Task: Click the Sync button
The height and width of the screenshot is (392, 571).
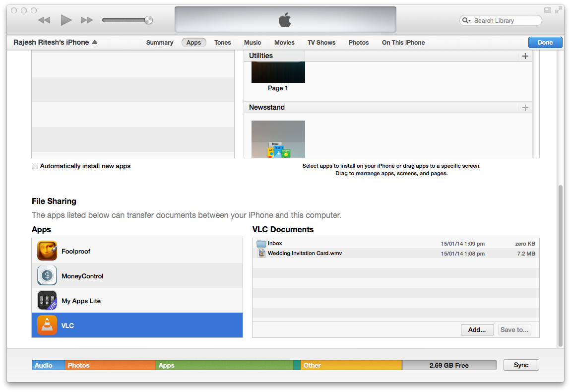Action: pyautogui.click(x=521, y=365)
